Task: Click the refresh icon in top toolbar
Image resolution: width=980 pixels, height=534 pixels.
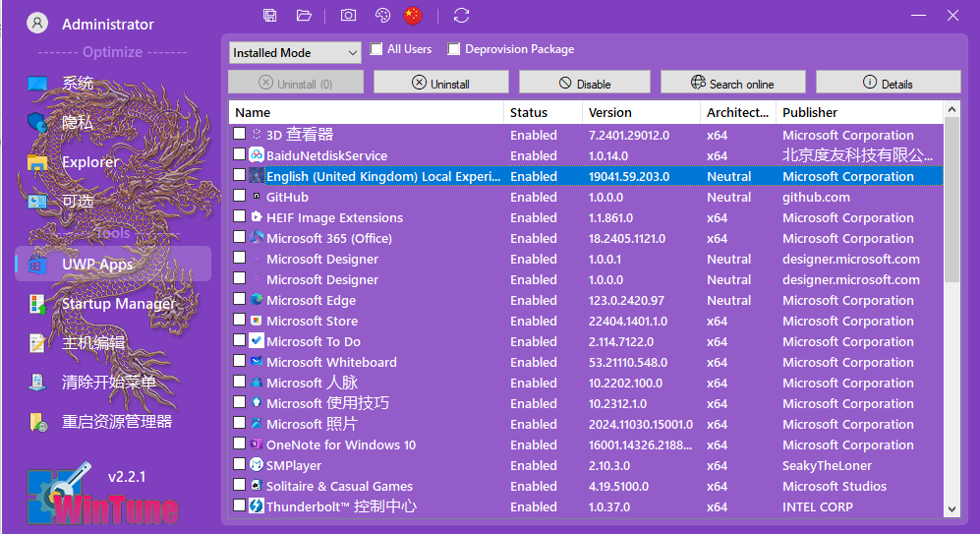Action: (461, 15)
